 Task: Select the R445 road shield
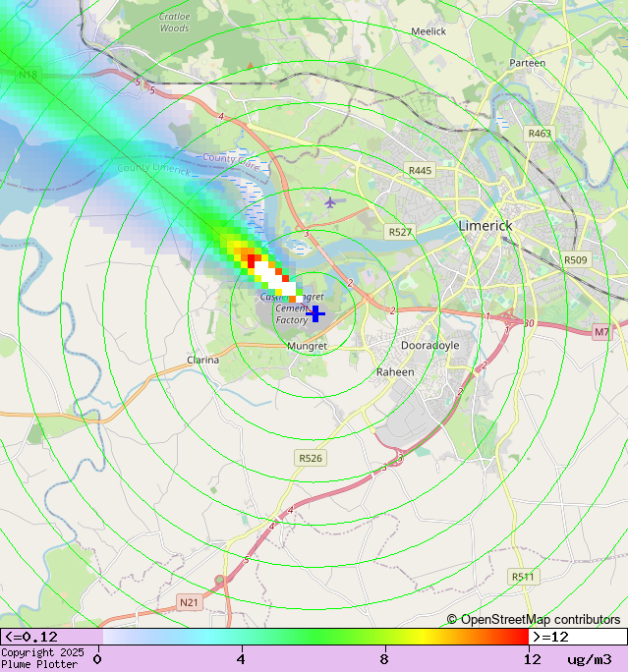click(x=420, y=171)
